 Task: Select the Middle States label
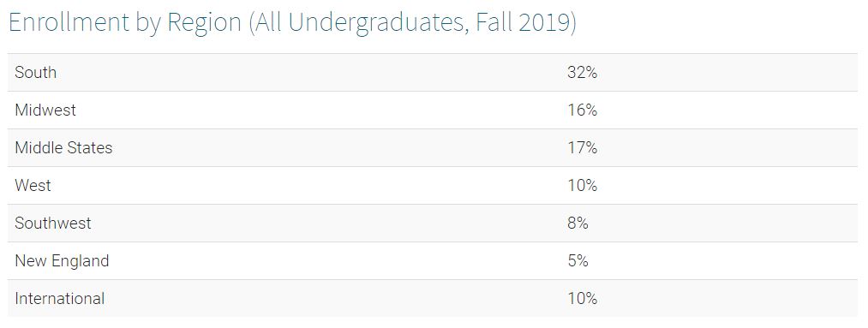pos(63,147)
